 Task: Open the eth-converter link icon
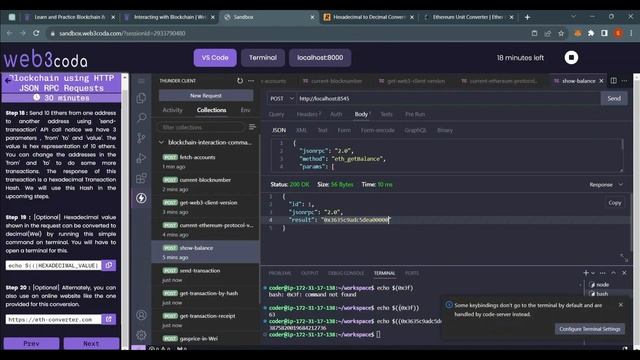[x=109, y=319]
